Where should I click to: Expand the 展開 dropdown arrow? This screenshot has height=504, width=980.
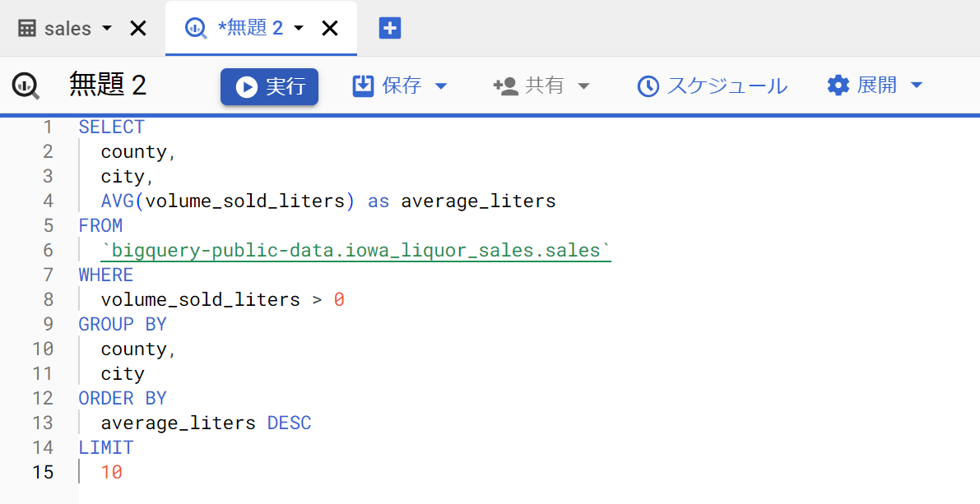click(917, 86)
